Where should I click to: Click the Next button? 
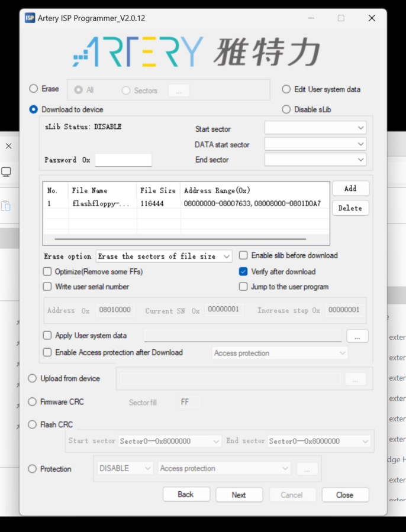coord(239,495)
